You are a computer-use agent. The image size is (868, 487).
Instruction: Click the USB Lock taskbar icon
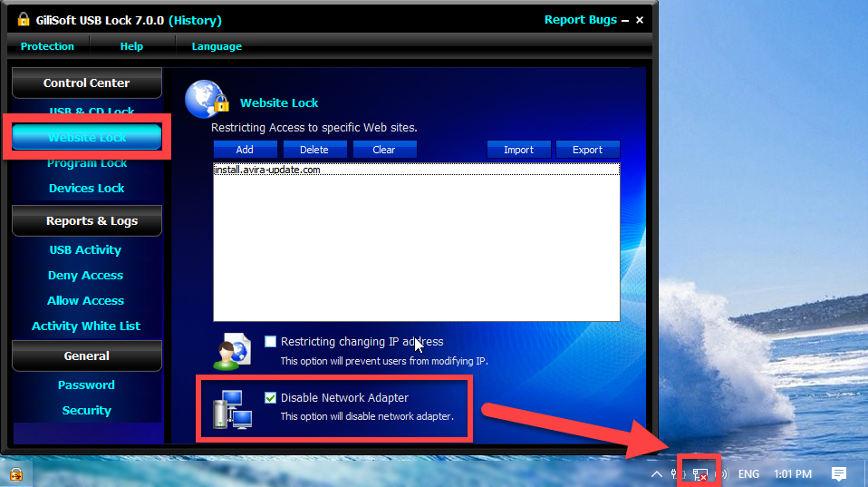[x=16, y=474]
